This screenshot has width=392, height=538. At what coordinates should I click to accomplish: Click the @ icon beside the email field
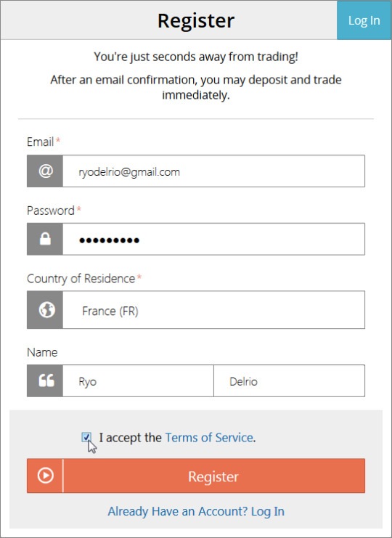click(x=45, y=171)
